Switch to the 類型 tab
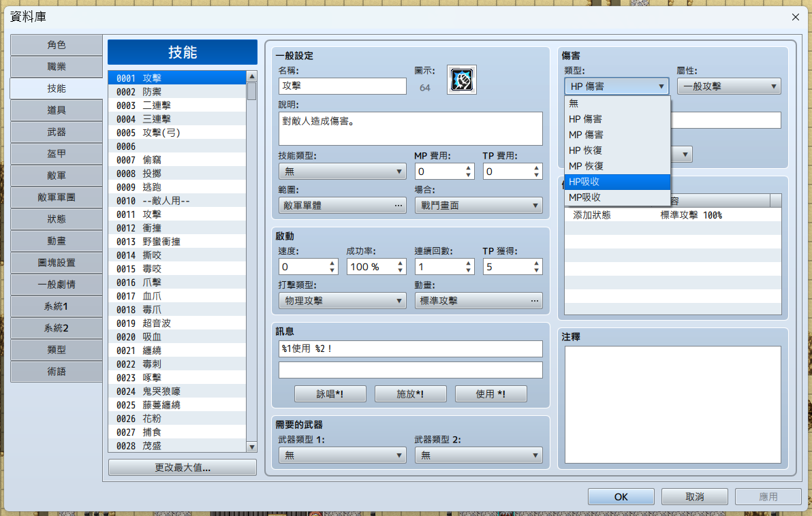Screen dimensions: 812x516 click(x=57, y=349)
